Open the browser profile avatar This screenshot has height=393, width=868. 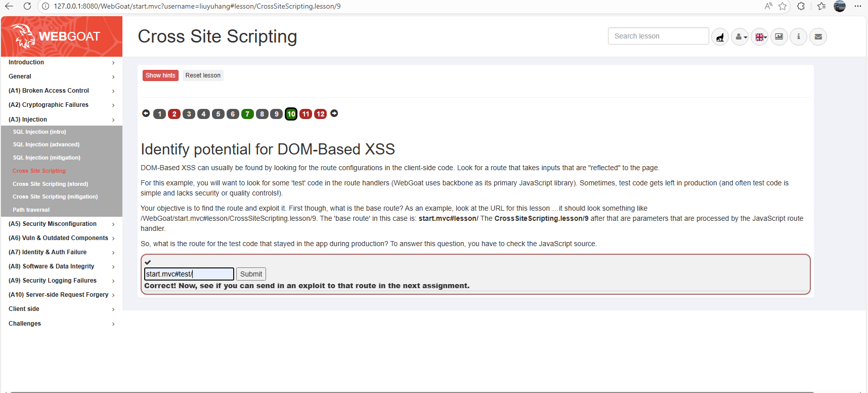pyautogui.click(x=840, y=6)
